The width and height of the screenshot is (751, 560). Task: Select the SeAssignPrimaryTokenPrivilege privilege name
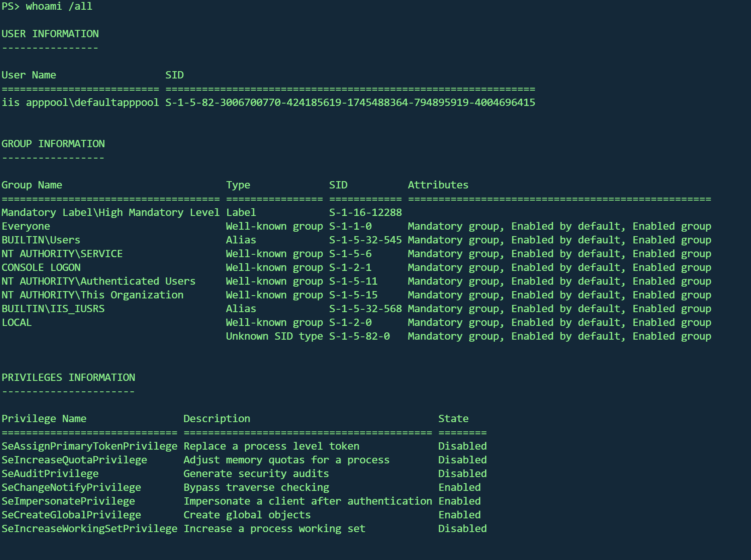tap(89, 446)
